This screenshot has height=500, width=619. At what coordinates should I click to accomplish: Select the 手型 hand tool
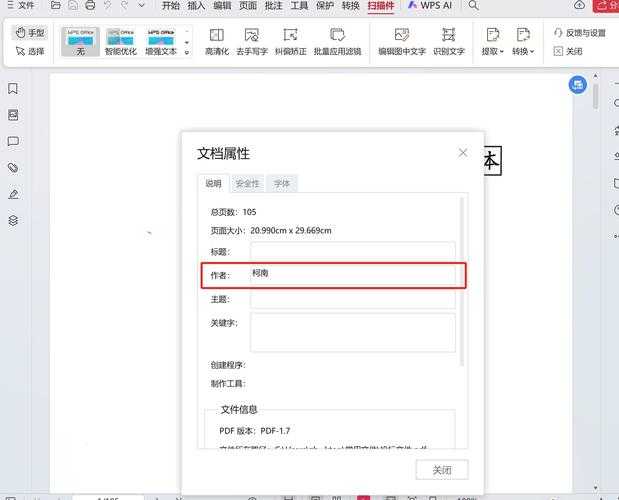pyautogui.click(x=30, y=33)
